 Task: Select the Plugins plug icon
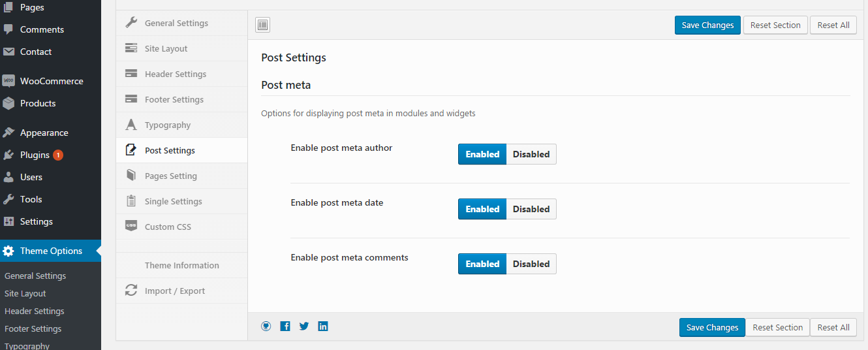pos(8,155)
